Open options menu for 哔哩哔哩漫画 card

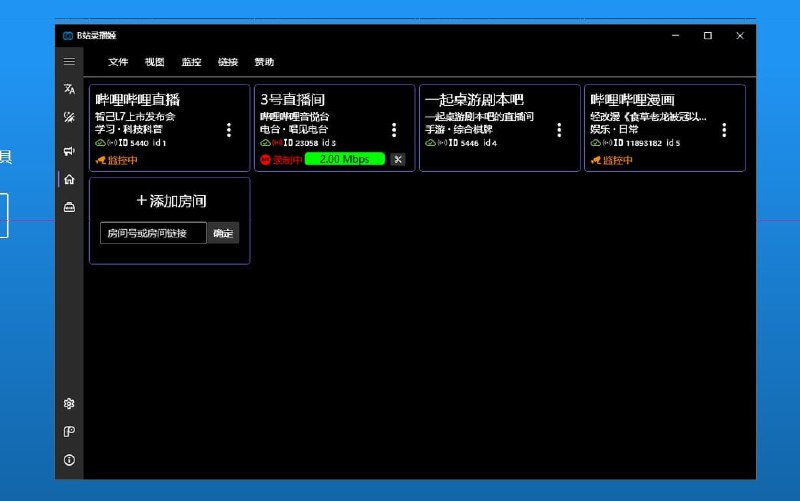[724, 130]
